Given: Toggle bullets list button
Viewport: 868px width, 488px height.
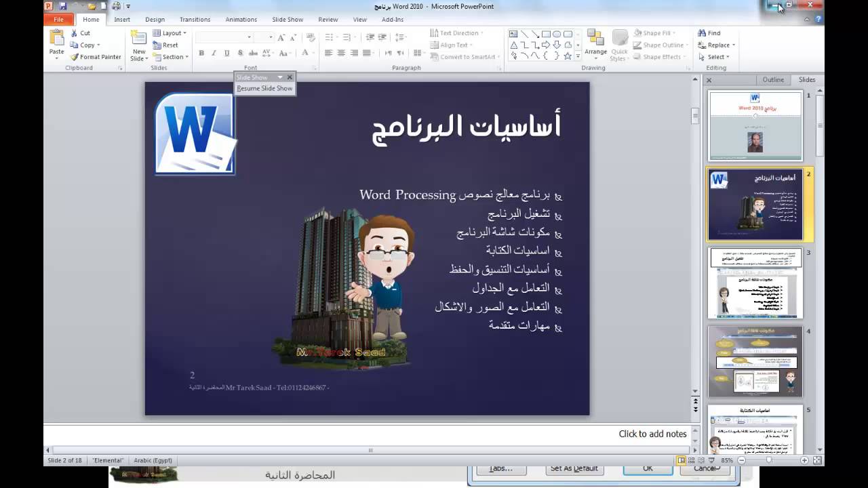Looking at the screenshot, I should [x=329, y=37].
